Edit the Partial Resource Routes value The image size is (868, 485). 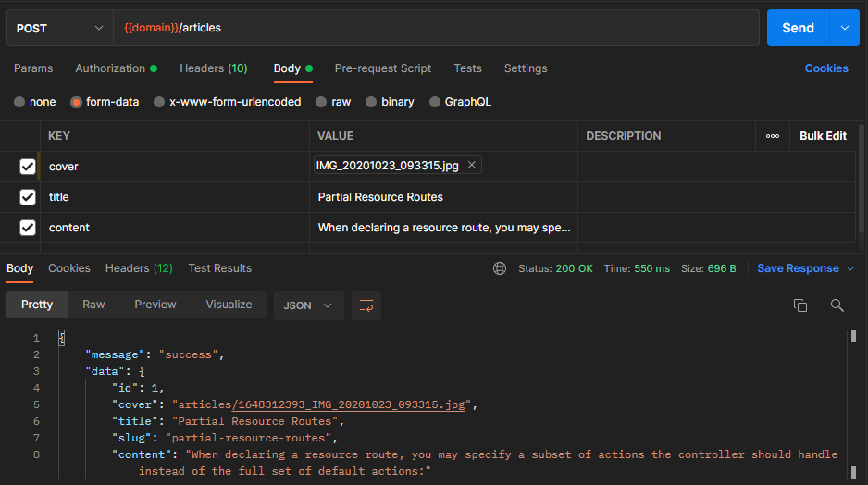[x=443, y=197]
